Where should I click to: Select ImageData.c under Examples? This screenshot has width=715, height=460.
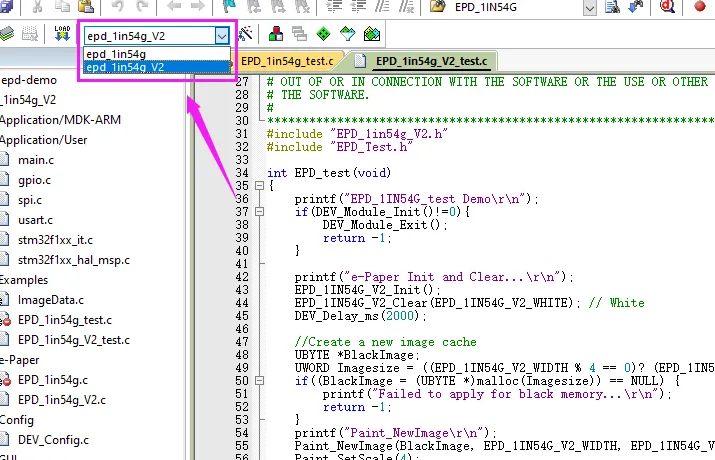click(x=51, y=300)
